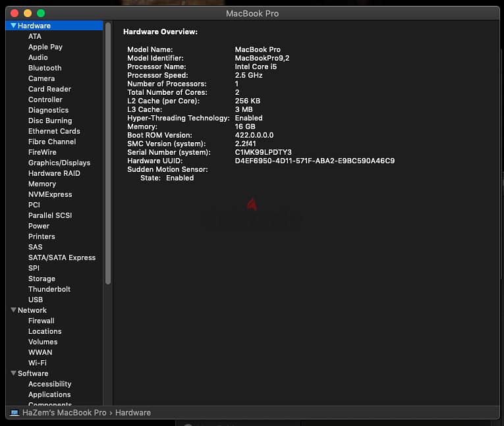Open the SPI section
This screenshot has width=504, height=426.
pyautogui.click(x=34, y=268)
